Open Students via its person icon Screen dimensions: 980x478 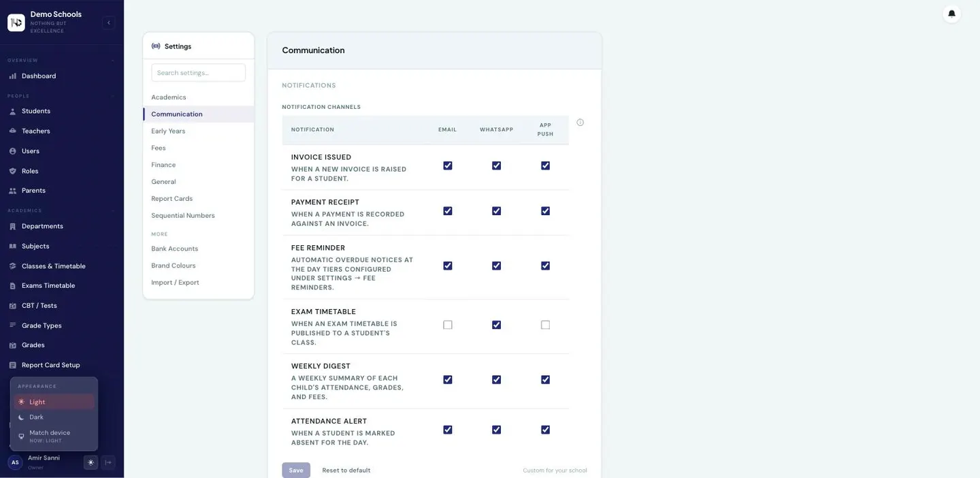(x=12, y=111)
